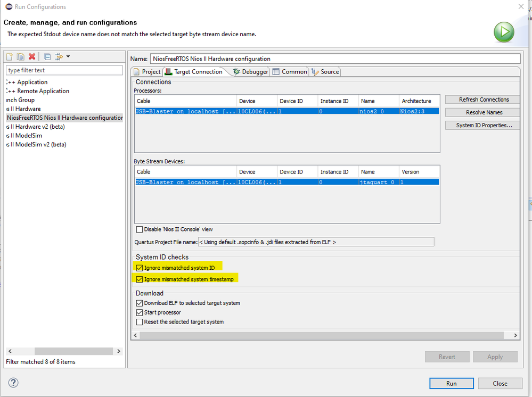Toggle Download ELF to selected target system
532x397 pixels.
point(140,303)
